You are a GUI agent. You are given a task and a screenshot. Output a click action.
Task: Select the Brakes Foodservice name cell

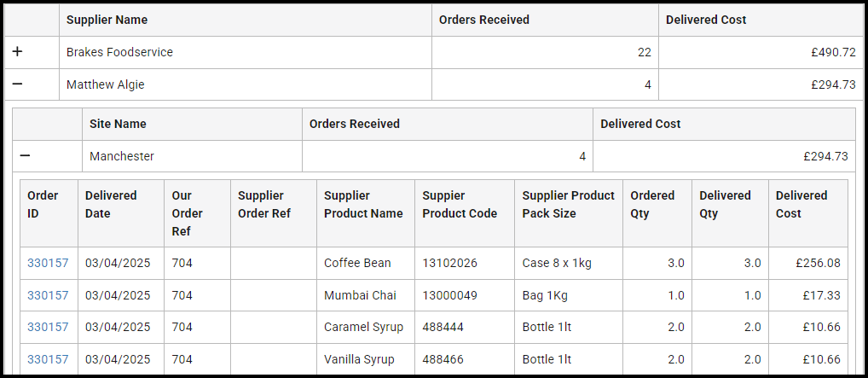[119, 52]
